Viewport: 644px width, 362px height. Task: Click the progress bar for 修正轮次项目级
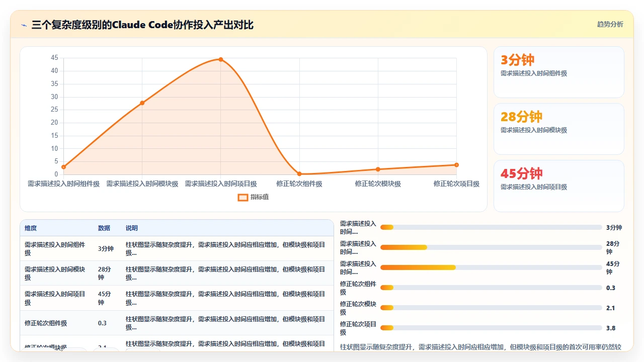(x=491, y=328)
